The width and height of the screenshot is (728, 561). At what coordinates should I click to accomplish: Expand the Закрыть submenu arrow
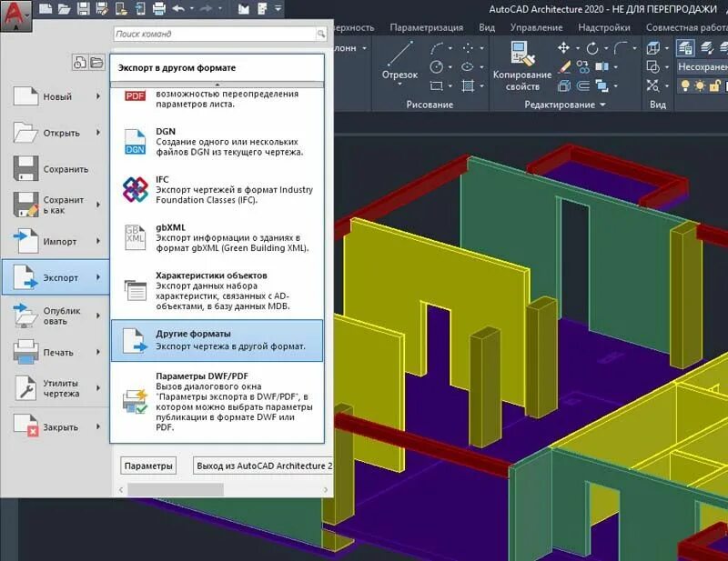98,426
